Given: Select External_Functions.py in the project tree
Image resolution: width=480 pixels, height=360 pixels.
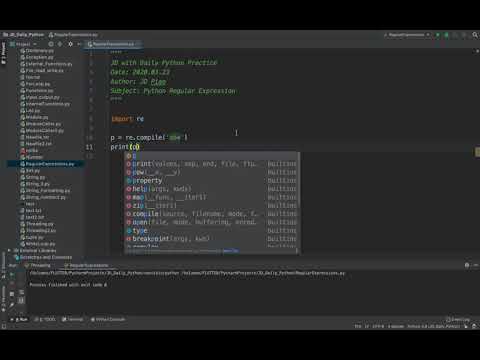Looking at the screenshot, I should click(x=46, y=64).
